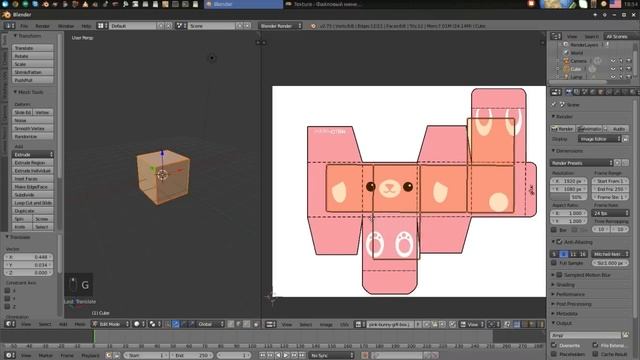640x360 pixels.
Task: Jump to the last frame playback icon
Action: [x=302, y=356]
